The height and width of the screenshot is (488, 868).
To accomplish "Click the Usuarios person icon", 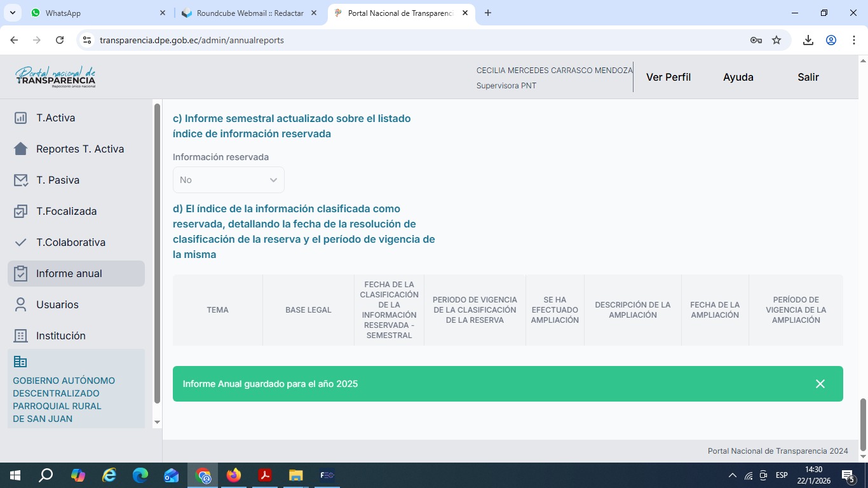I will (x=20, y=304).
